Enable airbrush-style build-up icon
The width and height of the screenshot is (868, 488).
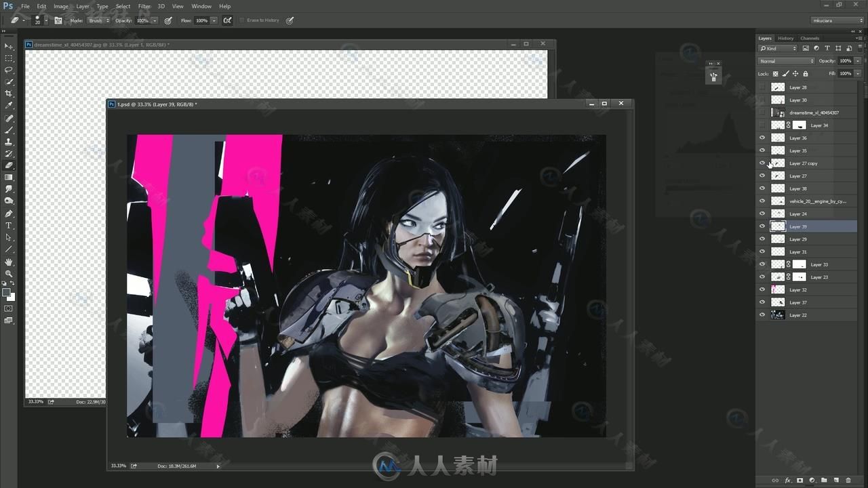coord(227,20)
